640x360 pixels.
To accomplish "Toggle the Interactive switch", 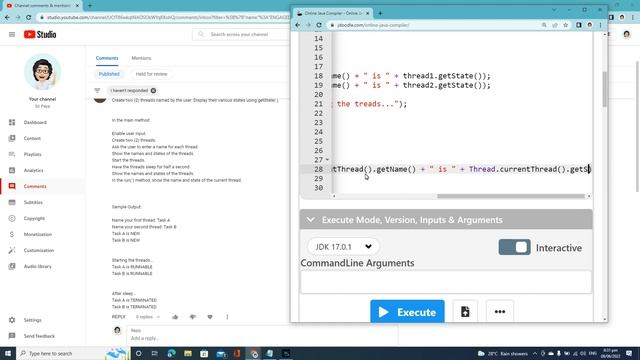I will tap(514, 247).
